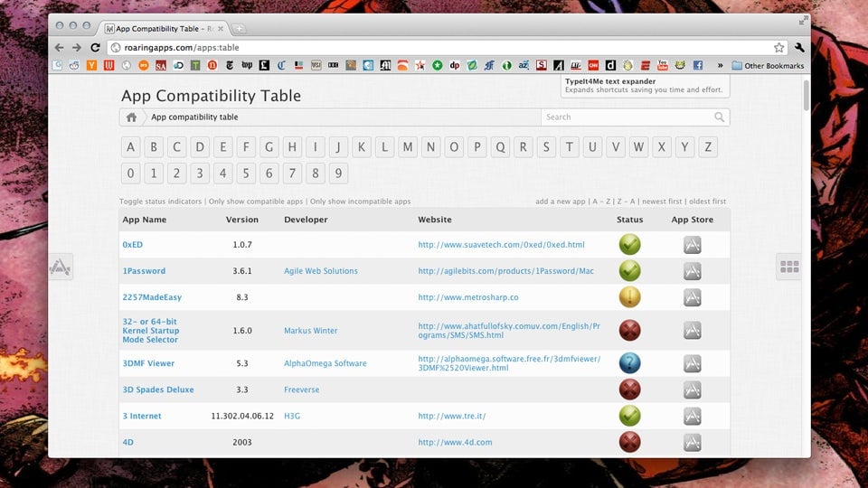868x488 pixels.
Task: Click the green check status for 0xED
Action: coord(630,245)
